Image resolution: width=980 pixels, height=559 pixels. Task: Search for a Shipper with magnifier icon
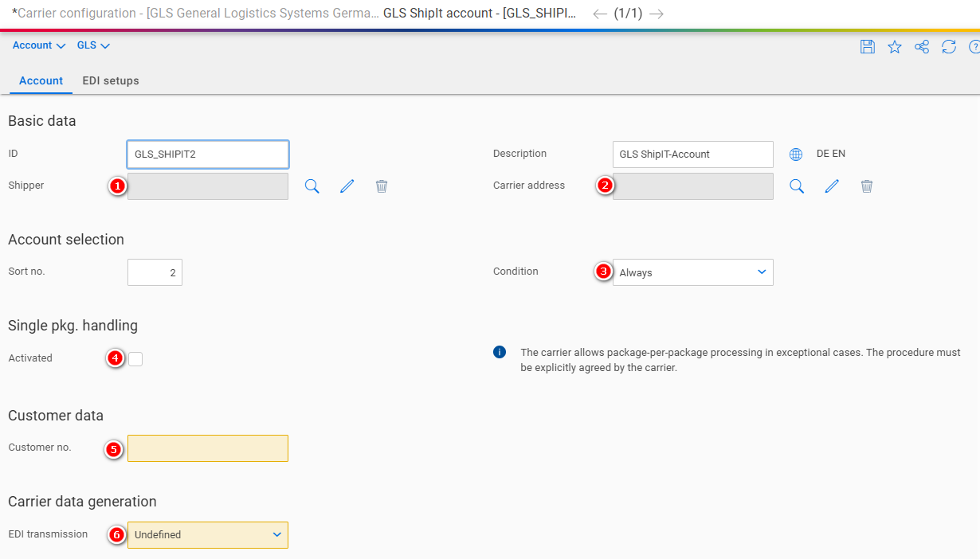(312, 186)
